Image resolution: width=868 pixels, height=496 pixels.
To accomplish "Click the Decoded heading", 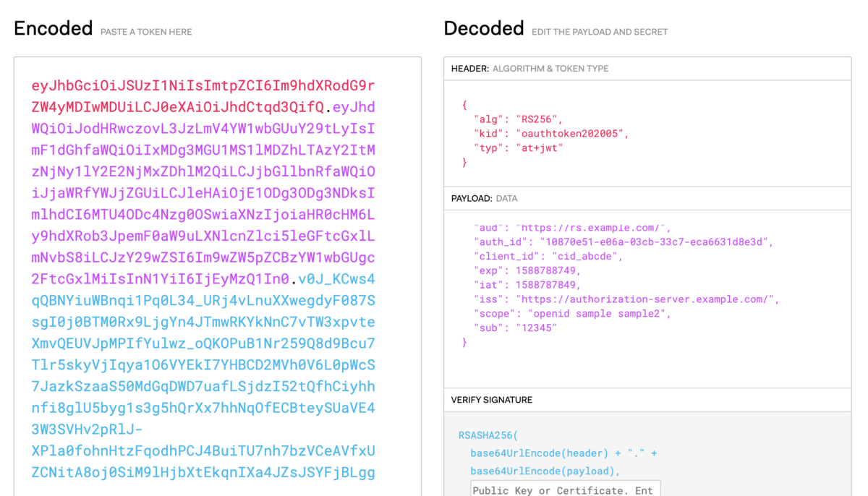I will coord(484,29).
